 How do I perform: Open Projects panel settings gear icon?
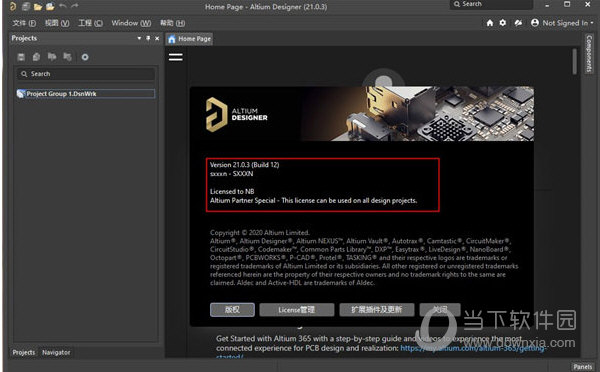(x=85, y=57)
